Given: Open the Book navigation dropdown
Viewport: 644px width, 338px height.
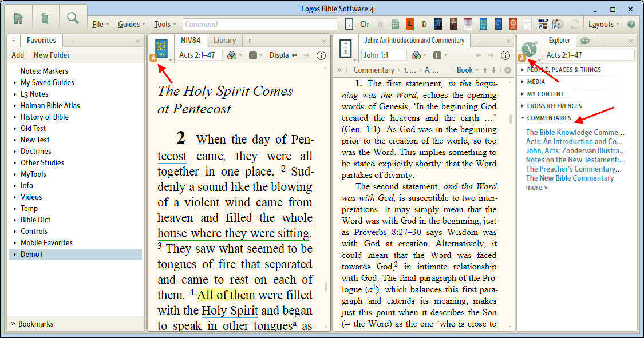Looking at the screenshot, I should click(467, 70).
